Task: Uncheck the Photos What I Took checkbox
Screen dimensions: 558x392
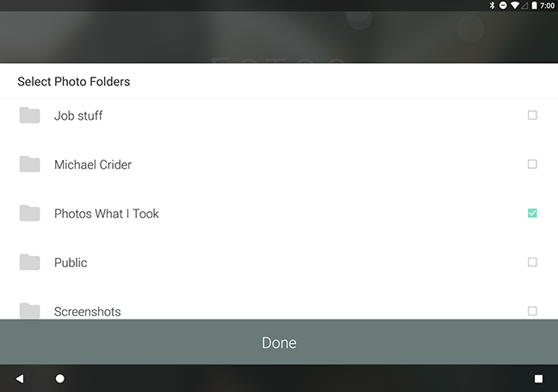Action: (x=532, y=213)
